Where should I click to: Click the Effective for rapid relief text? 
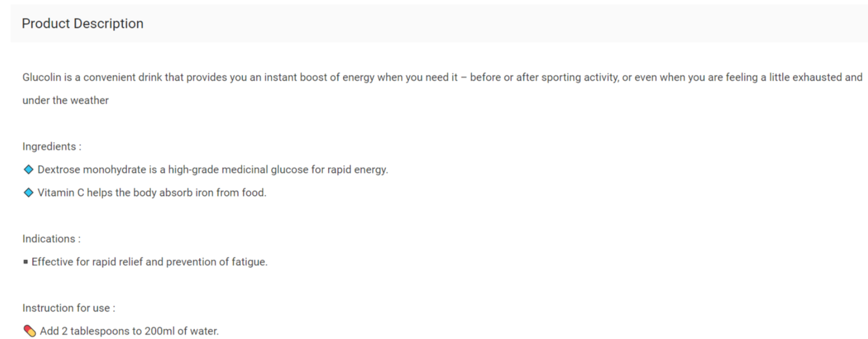pyautogui.click(x=149, y=262)
